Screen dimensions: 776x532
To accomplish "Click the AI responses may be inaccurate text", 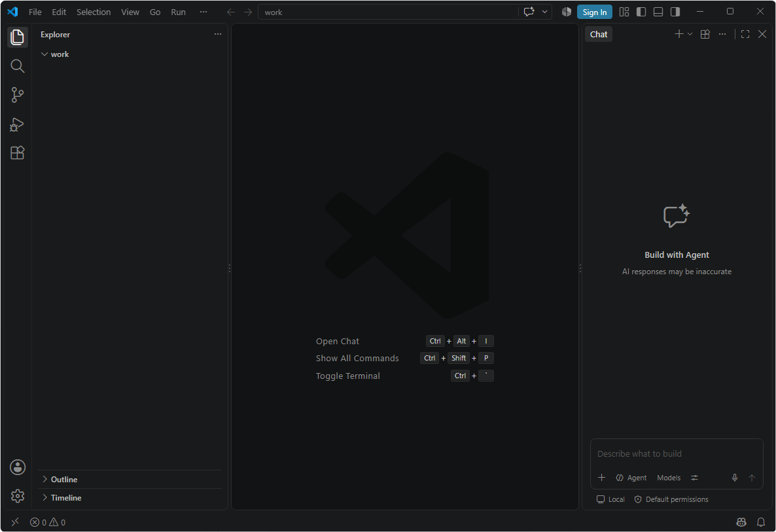I will coord(677,272).
